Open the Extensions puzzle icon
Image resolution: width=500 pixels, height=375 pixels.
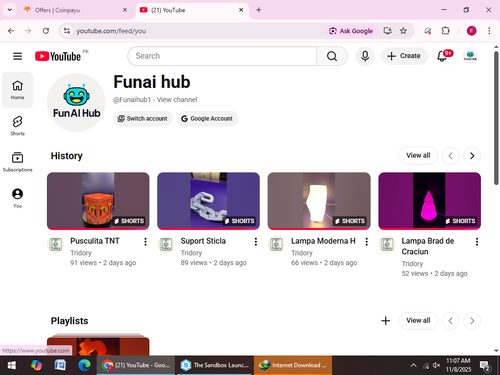coord(445,31)
